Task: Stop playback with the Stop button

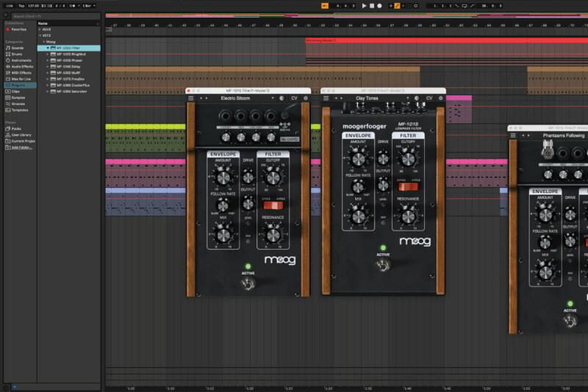Action: 372,6
